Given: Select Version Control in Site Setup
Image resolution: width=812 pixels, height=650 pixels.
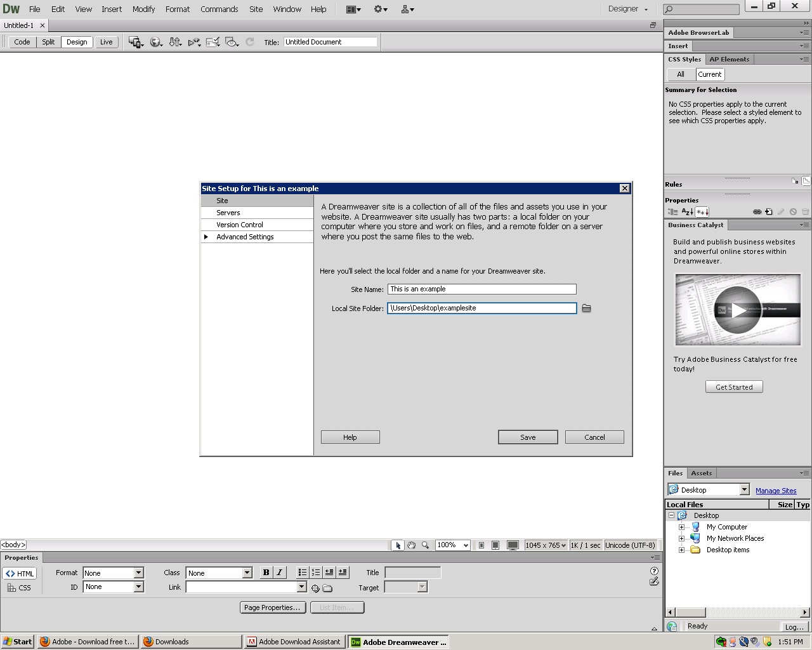Looking at the screenshot, I should 257,225.
